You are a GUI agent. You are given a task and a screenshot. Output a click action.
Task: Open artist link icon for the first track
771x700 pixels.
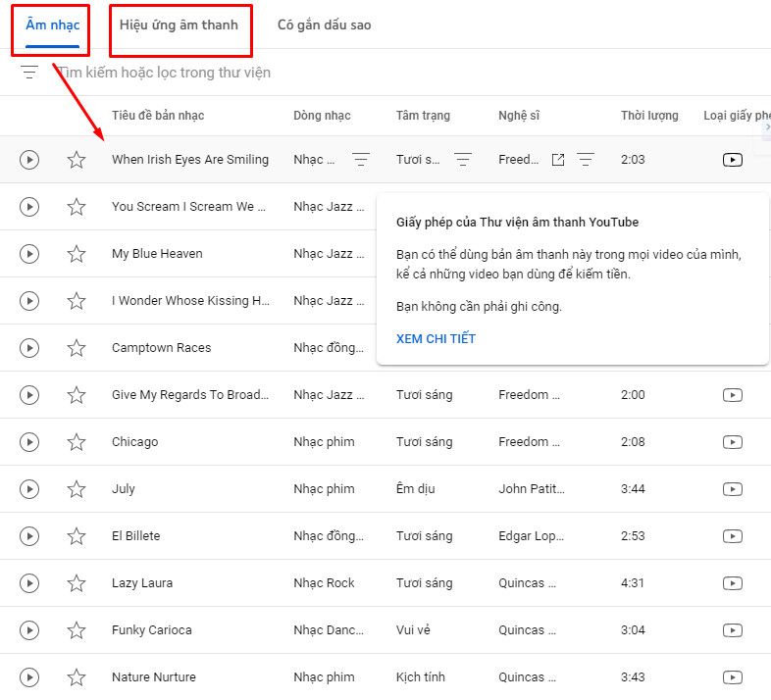pos(558,160)
